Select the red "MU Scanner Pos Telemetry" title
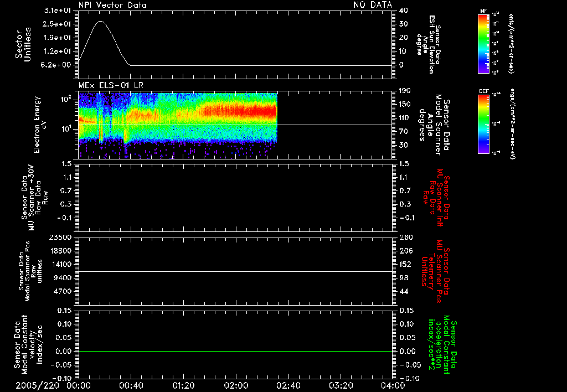 point(436,271)
